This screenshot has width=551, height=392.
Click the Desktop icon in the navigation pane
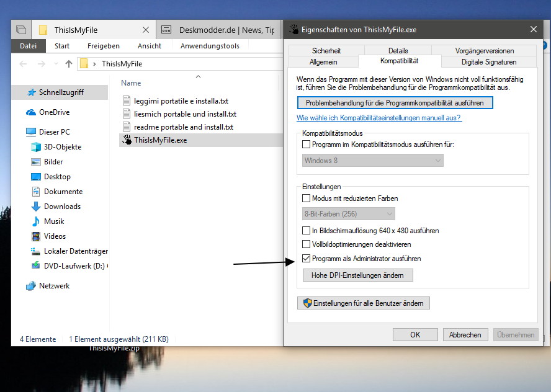36,177
